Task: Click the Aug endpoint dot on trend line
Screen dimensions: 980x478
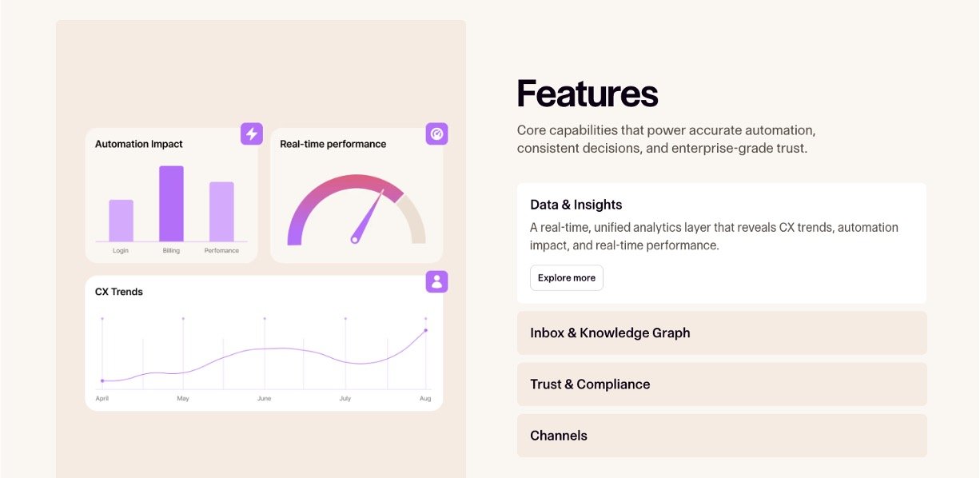Action: [425, 330]
